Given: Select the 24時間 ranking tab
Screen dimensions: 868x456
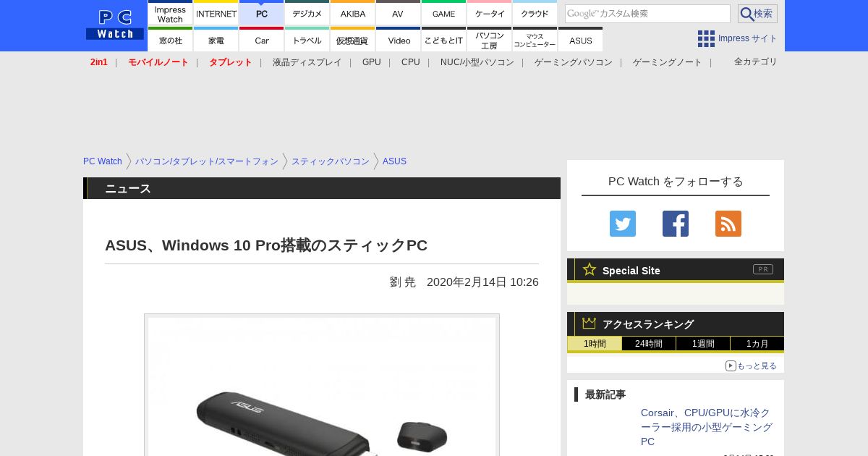Looking at the screenshot, I should pos(649,344).
